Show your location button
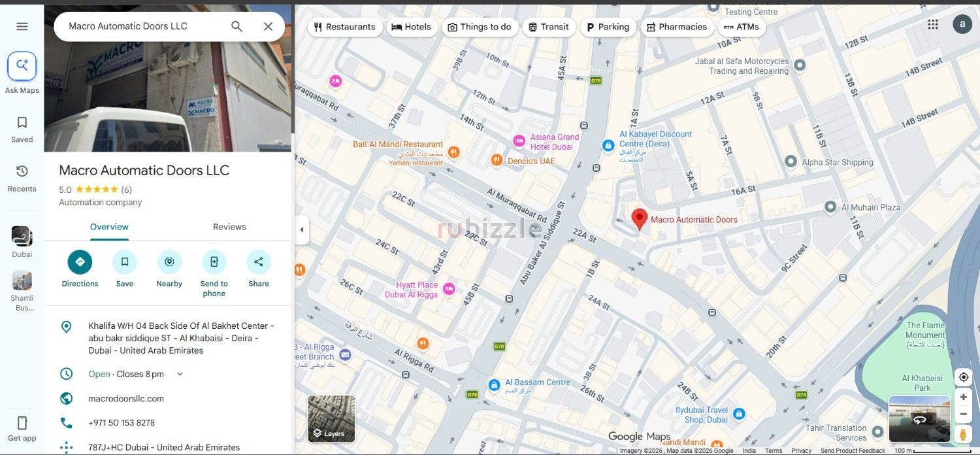980x455 pixels. tap(963, 377)
